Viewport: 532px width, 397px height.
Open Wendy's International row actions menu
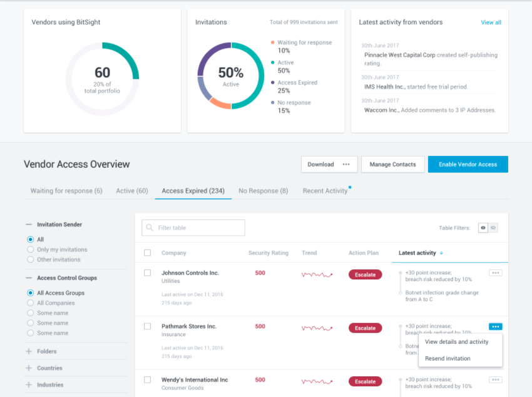(x=495, y=379)
